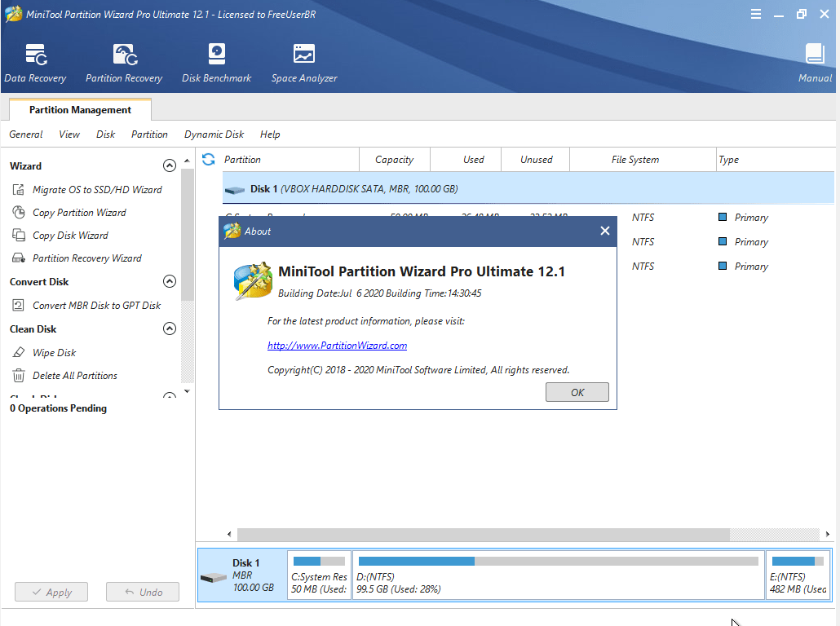Open the hamburger menu in title bar
The width and height of the screenshot is (840, 626).
pos(755,14)
